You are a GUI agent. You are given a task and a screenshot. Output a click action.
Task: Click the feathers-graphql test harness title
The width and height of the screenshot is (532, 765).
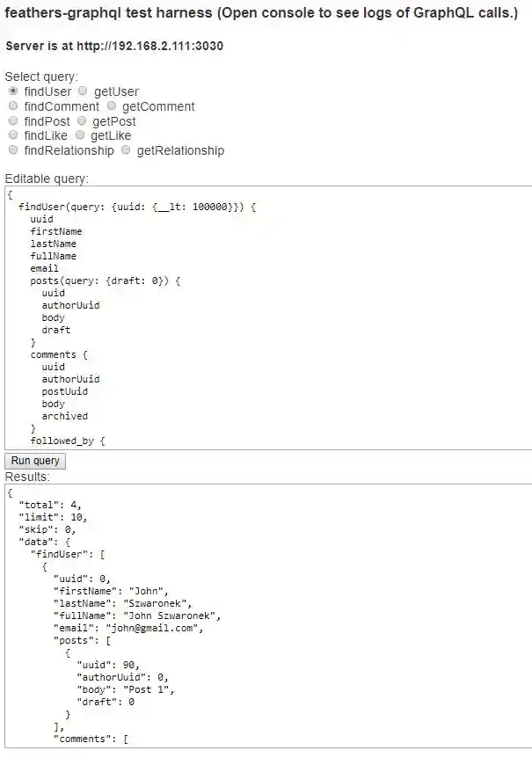(x=261, y=14)
